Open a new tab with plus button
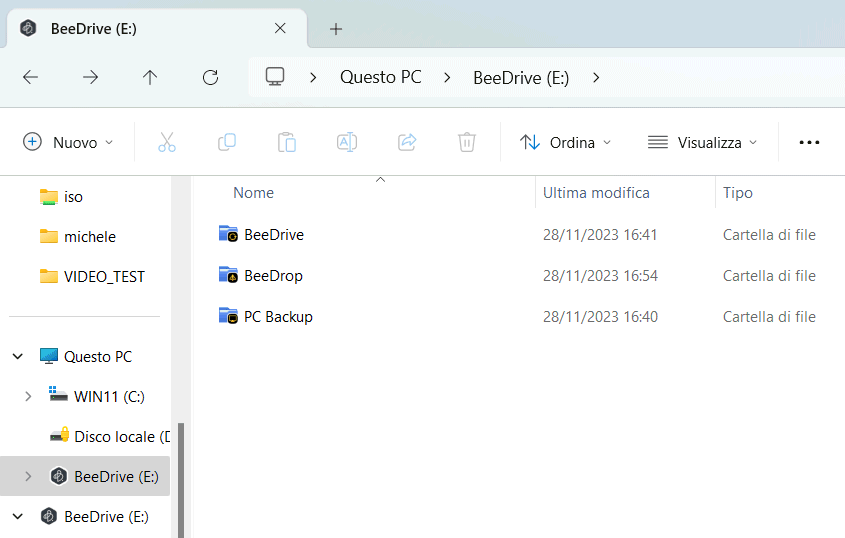The image size is (845, 538). (x=336, y=29)
